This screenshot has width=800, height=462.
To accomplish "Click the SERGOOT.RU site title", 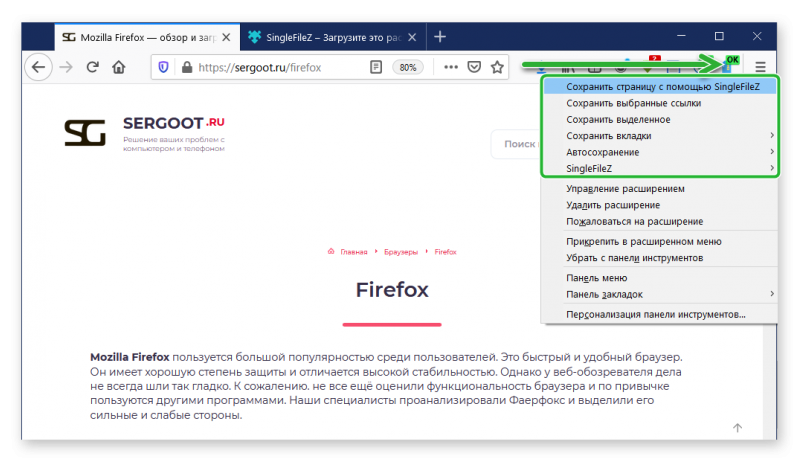I will point(173,123).
